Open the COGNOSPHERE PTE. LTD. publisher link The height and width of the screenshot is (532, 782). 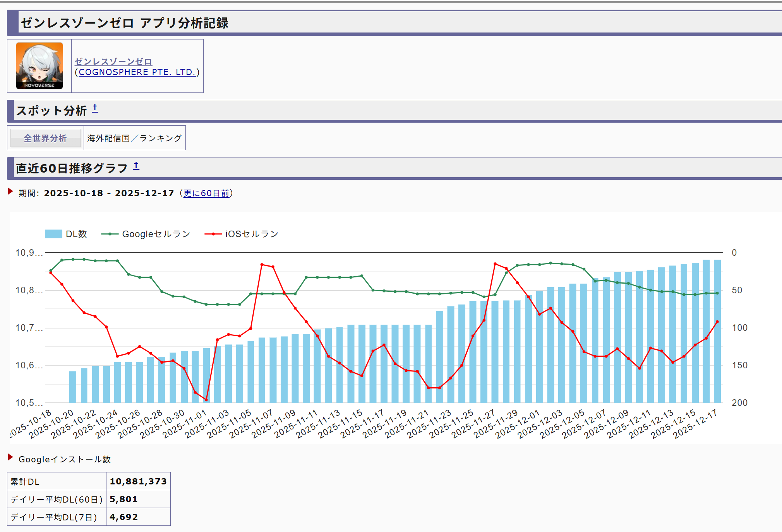[x=137, y=72]
